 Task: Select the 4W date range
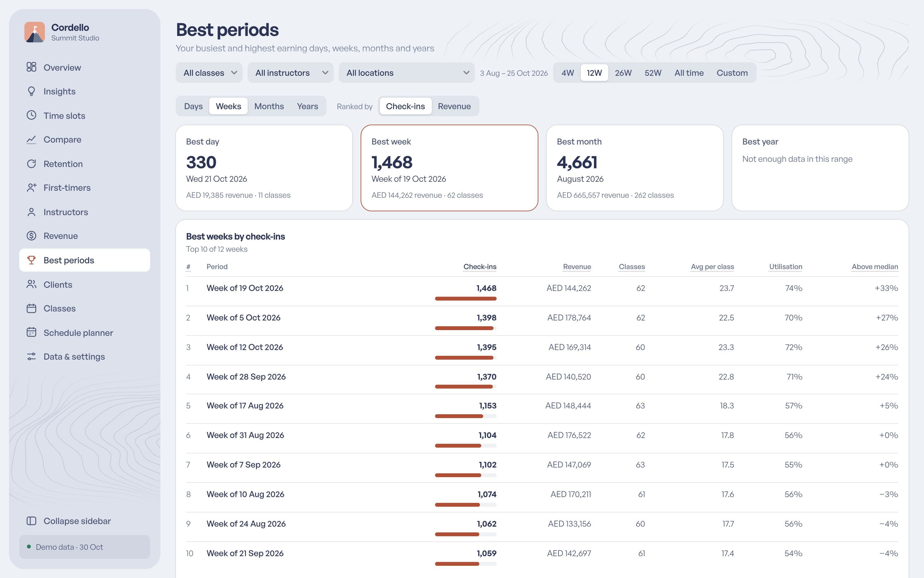(567, 73)
